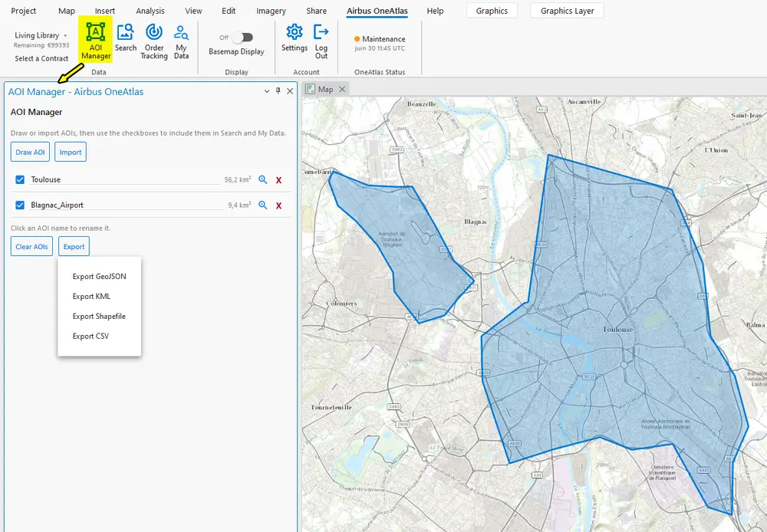
Task: Delete the Blagnac_Airport AOI with red X
Action: (x=279, y=205)
